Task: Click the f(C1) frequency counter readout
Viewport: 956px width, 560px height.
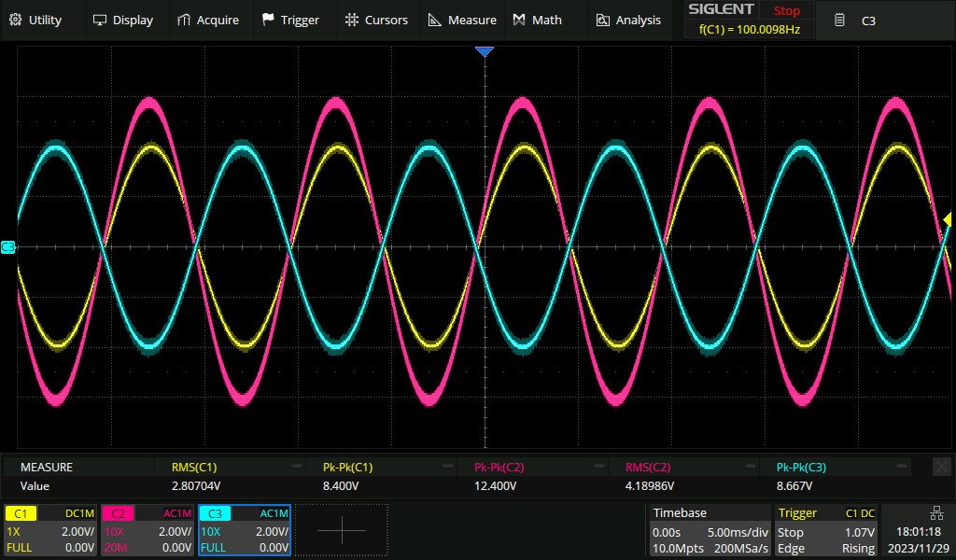Action: 750,29
